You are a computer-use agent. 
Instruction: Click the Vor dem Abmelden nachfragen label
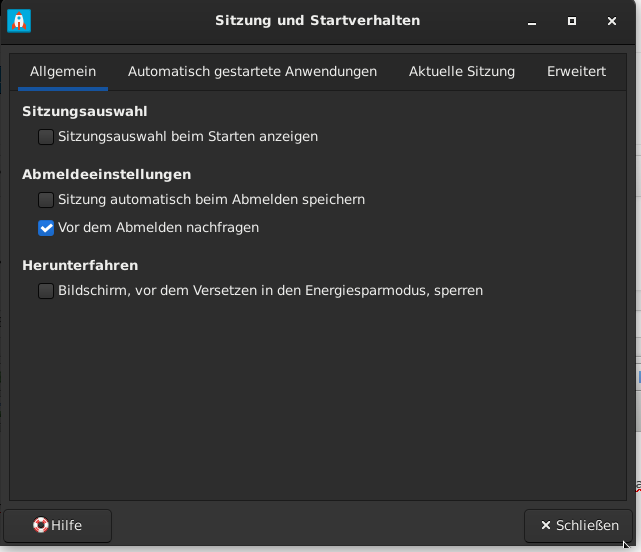click(x=159, y=228)
